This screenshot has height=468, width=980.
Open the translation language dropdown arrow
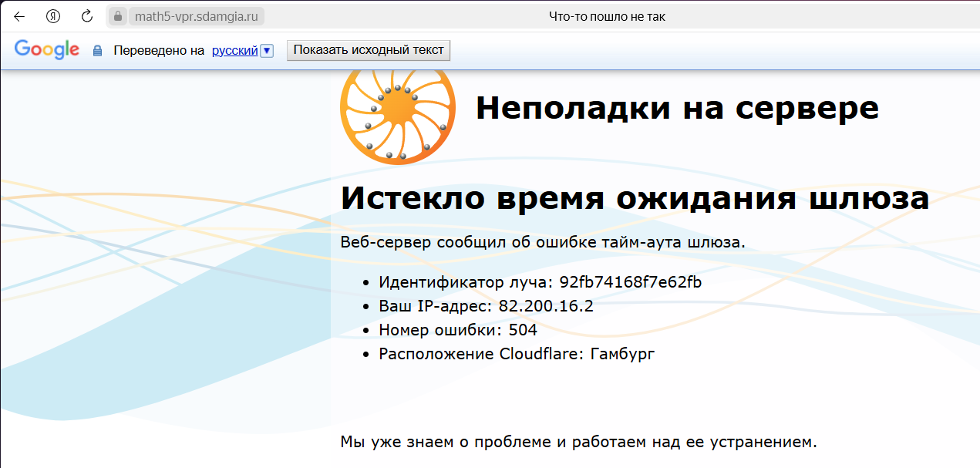tap(267, 51)
